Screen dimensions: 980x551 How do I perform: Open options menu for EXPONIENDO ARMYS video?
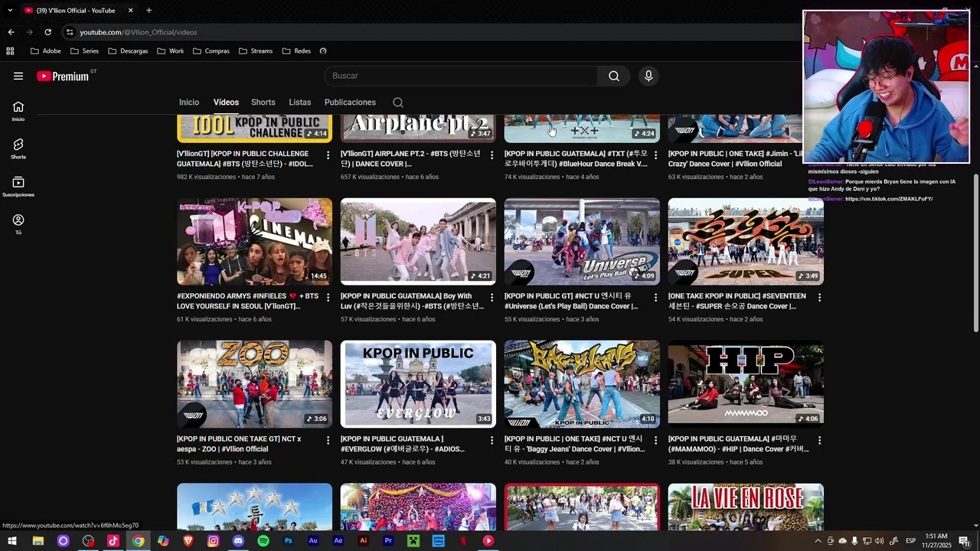(x=328, y=297)
